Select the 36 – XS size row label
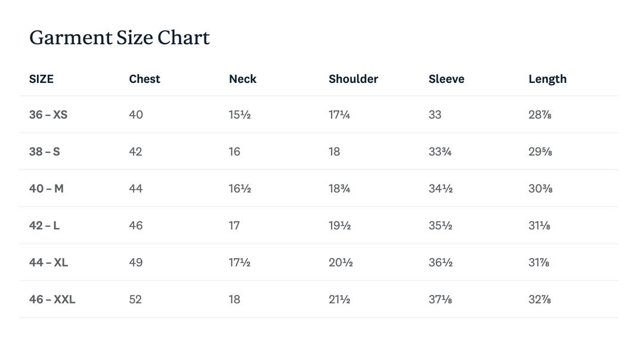644x348 pixels. click(x=48, y=115)
